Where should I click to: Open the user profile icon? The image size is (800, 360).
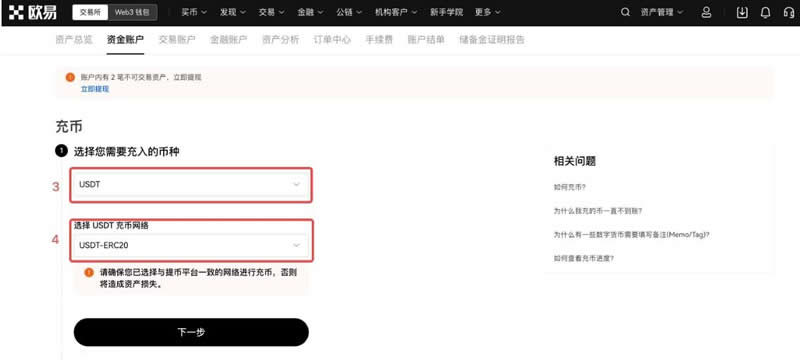(x=706, y=12)
